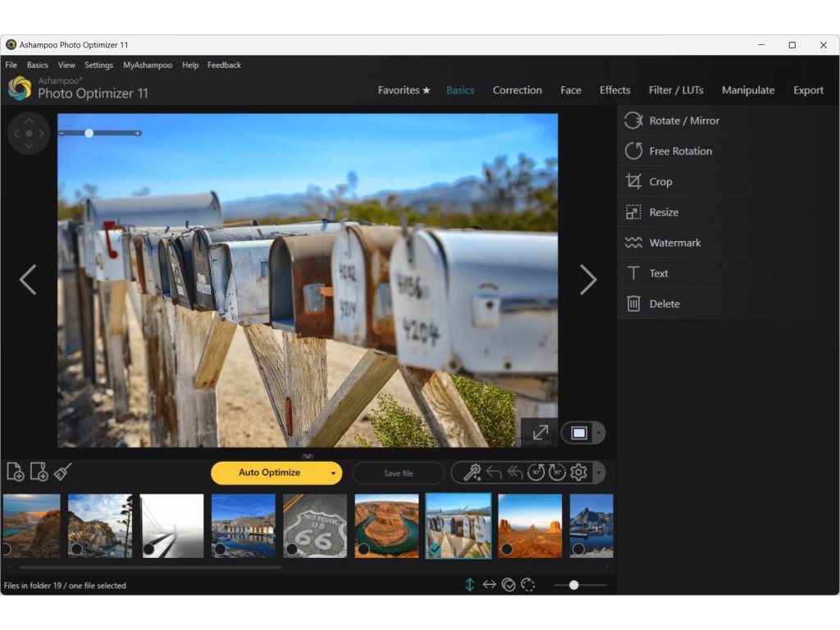Click the single undo arrow icon
The height and width of the screenshot is (630, 840).
(494, 472)
